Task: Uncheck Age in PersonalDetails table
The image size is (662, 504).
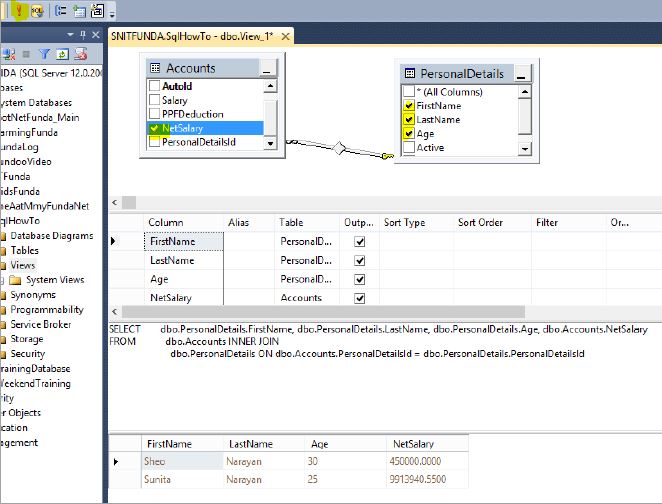Action: (x=409, y=133)
